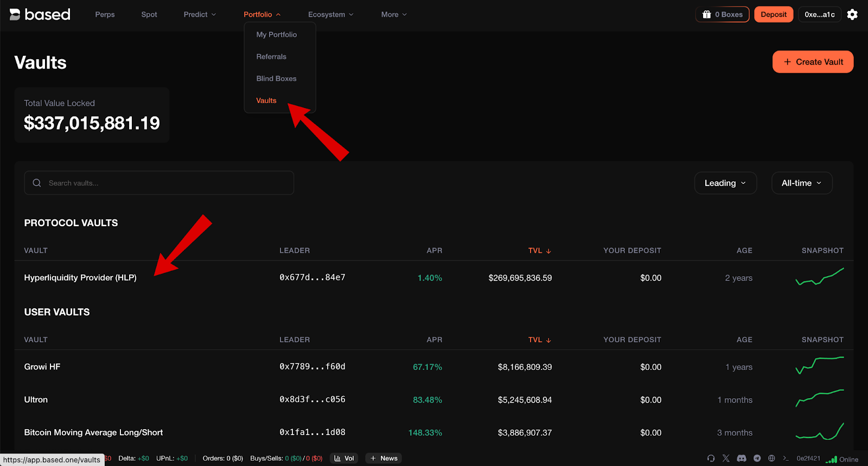Go to Spot tab
The width and height of the screenshot is (868, 466).
click(149, 15)
